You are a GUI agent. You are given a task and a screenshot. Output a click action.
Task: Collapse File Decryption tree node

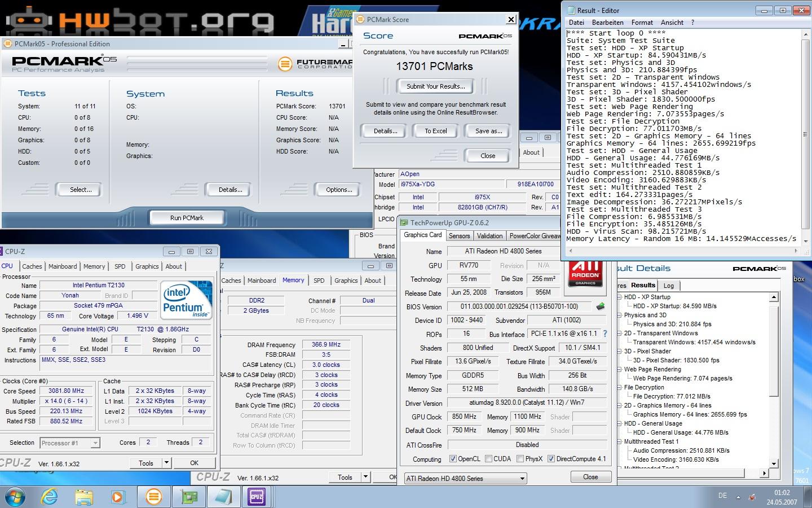click(x=619, y=387)
